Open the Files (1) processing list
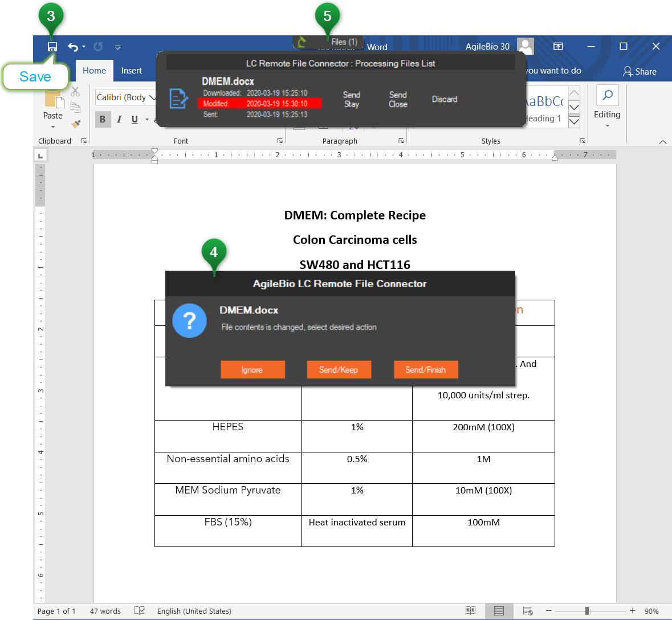The height and width of the screenshot is (620, 672). (x=344, y=42)
